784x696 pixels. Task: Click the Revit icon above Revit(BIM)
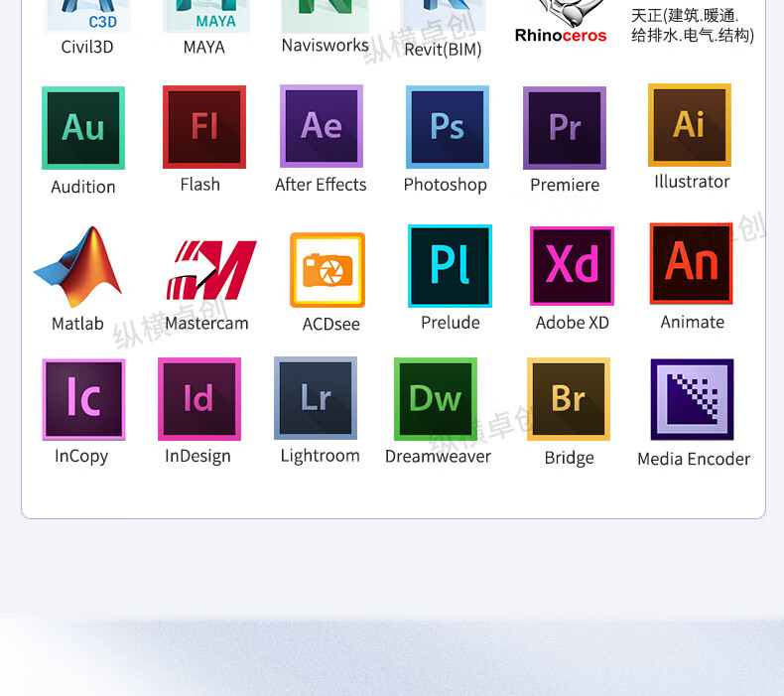point(443,16)
